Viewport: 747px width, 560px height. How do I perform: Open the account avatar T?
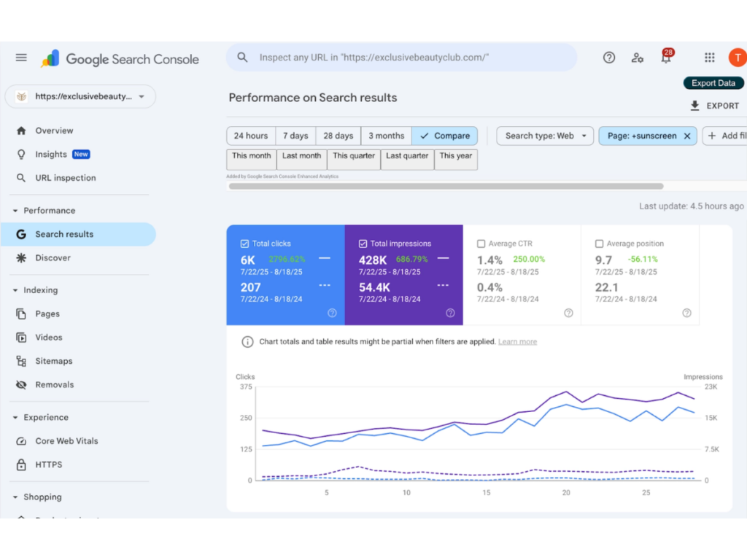(x=738, y=58)
